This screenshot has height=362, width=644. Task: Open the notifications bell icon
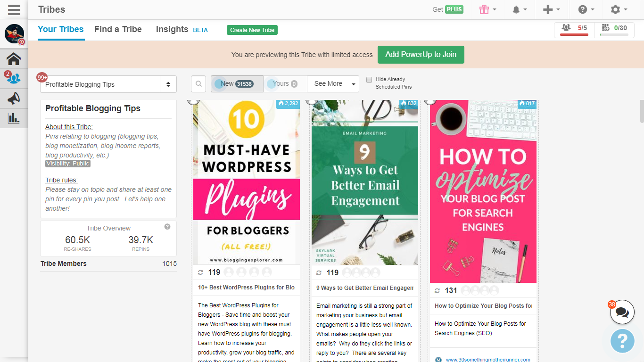click(x=516, y=9)
